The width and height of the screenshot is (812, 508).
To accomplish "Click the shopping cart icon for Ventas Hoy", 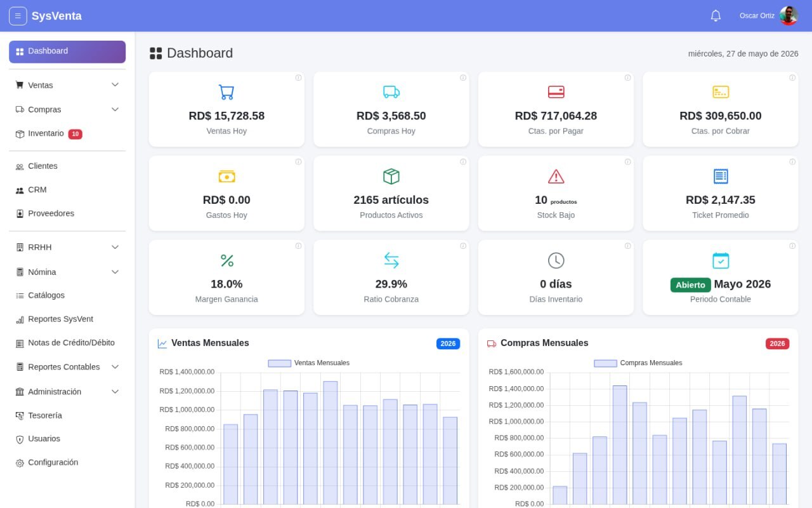I will point(226,92).
